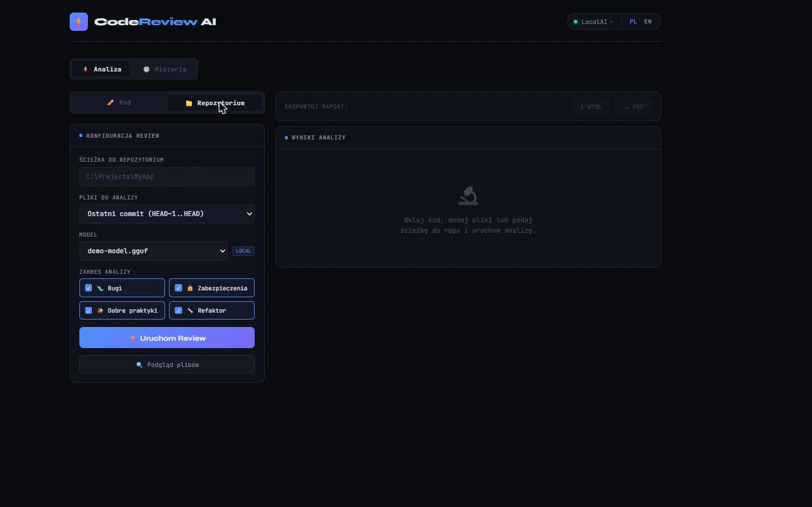Click the WYNIKI ANALIZY header
The image size is (812, 507).
319,138
